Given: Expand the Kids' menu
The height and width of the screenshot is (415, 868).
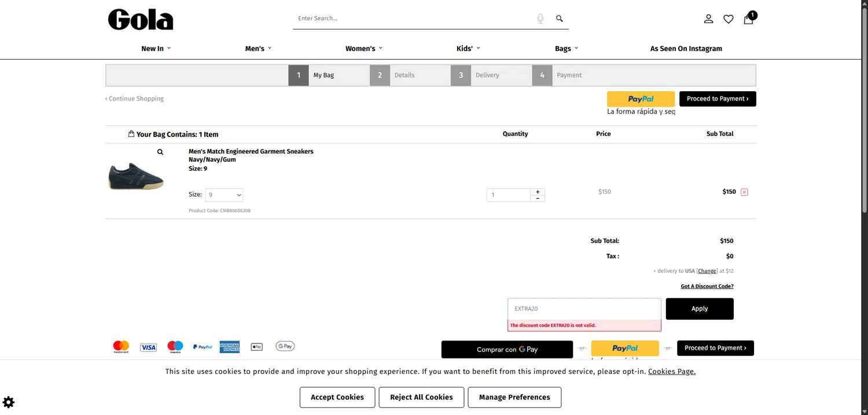Looking at the screenshot, I should (x=468, y=49).
